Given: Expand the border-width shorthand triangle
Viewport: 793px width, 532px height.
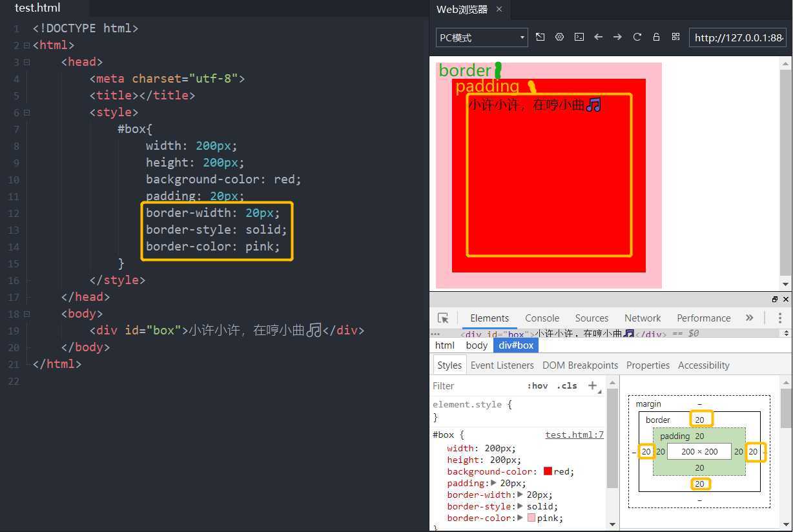Looking at the screenshot, I should click(x=521, y=495).
